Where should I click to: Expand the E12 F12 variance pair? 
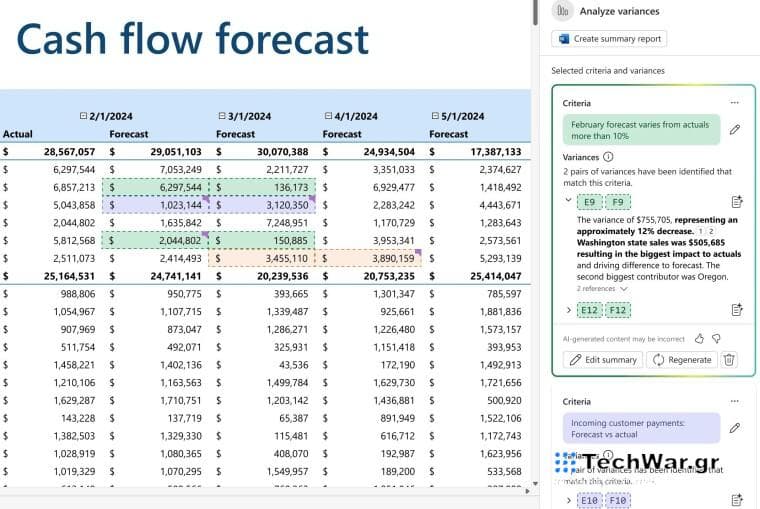coord(569,310)
